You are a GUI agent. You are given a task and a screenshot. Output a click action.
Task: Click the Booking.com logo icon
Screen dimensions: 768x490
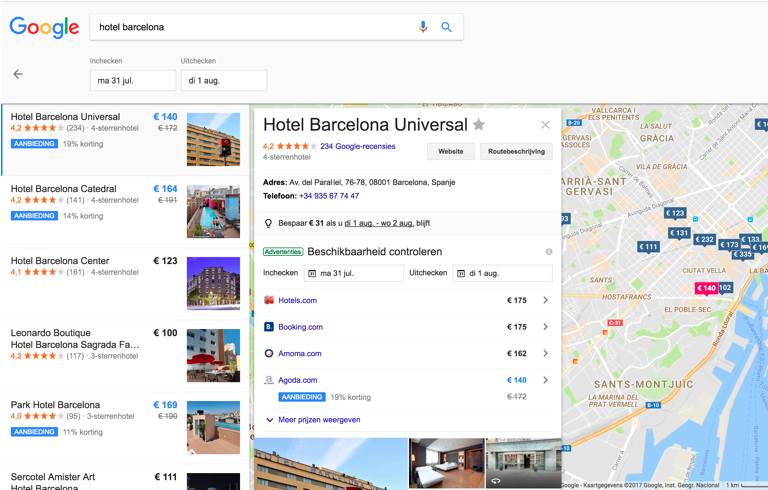pyautogui.click(x=269, y=327)
